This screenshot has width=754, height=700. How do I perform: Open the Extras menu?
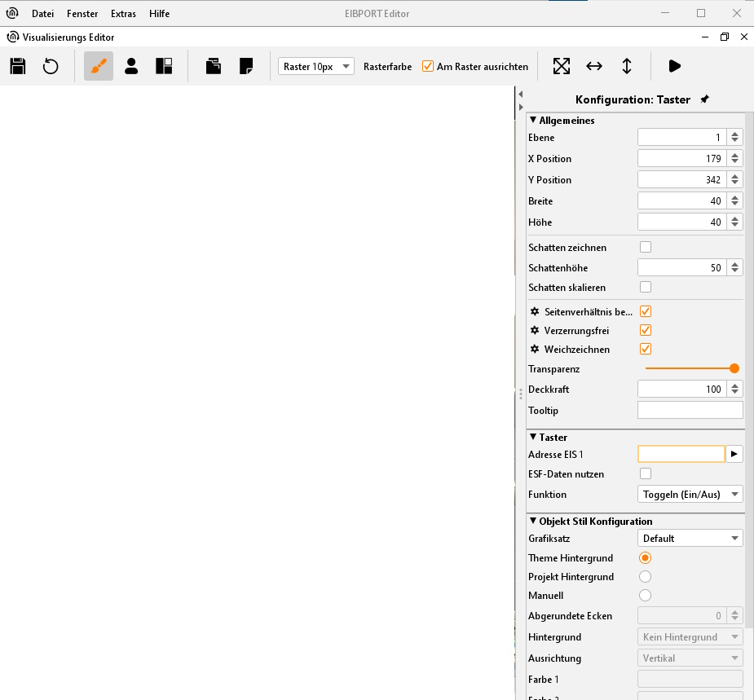click(124, 14)
